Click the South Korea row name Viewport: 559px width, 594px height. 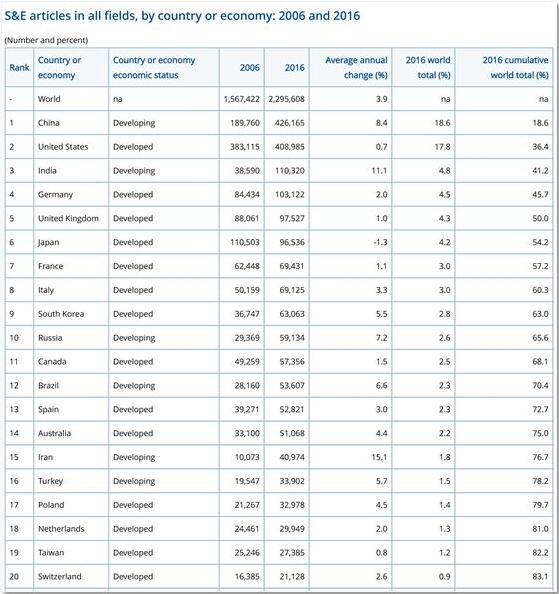61,314
